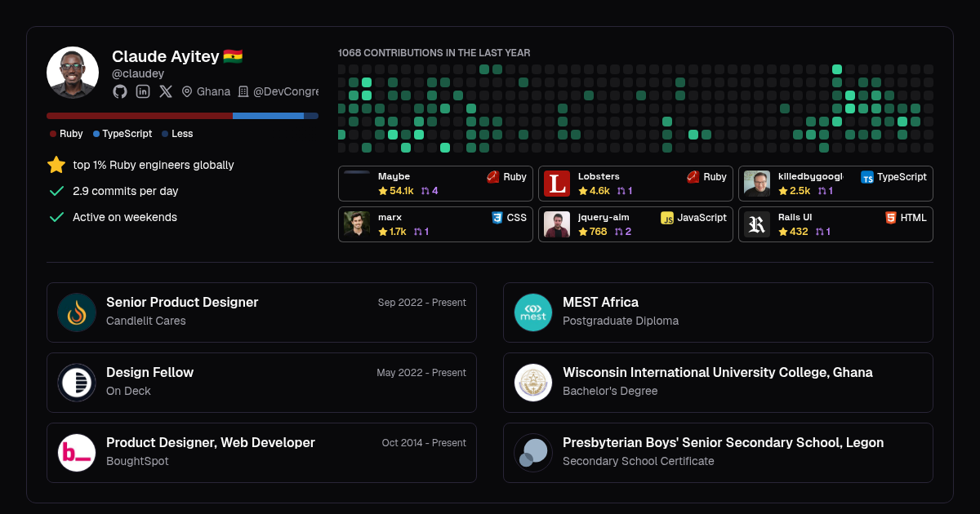
Task: Open the GitHub profile icon
Action: coord(120,91)
